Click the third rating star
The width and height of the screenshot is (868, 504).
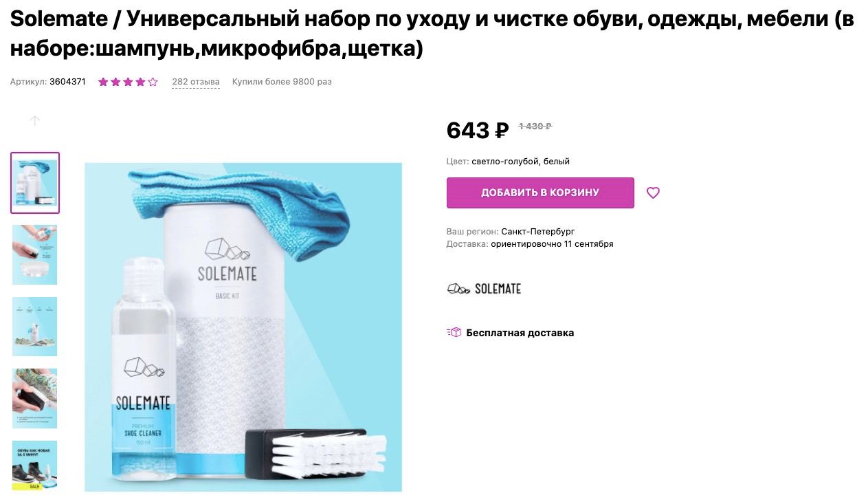click(128, 82)
